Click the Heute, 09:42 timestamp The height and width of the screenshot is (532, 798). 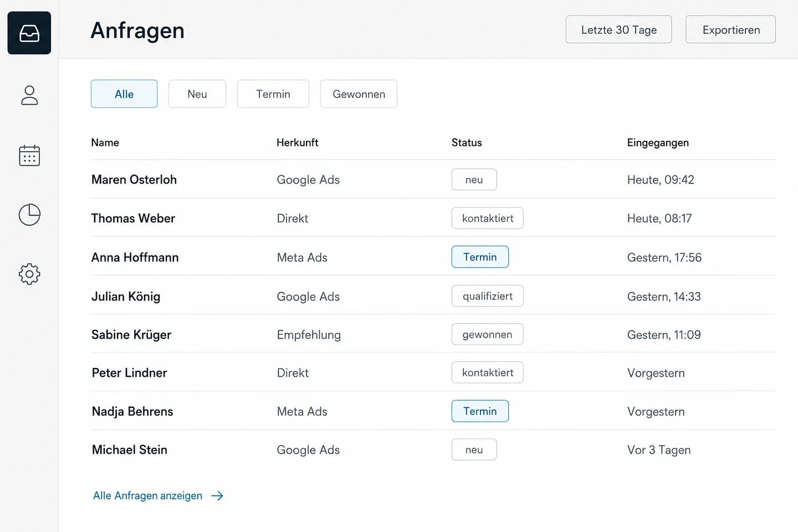click(x=661, y=180)
